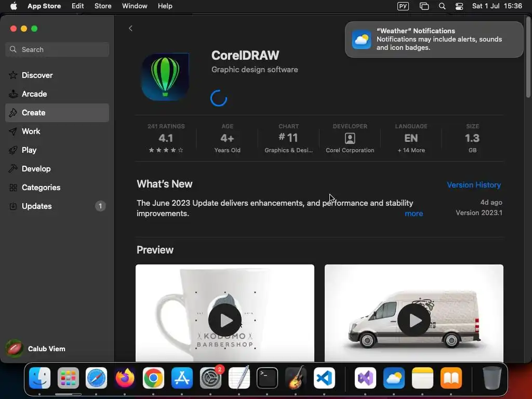Screen dimensions: 532x399
Task: Click the Stage Manager menu bar icon
Action: (x=424, y=6)
